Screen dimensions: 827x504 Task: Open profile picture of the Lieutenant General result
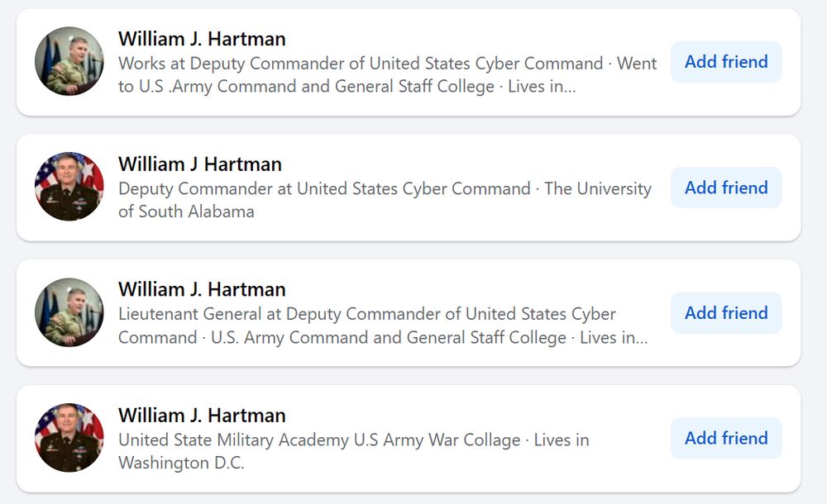(x=69, y=312)
